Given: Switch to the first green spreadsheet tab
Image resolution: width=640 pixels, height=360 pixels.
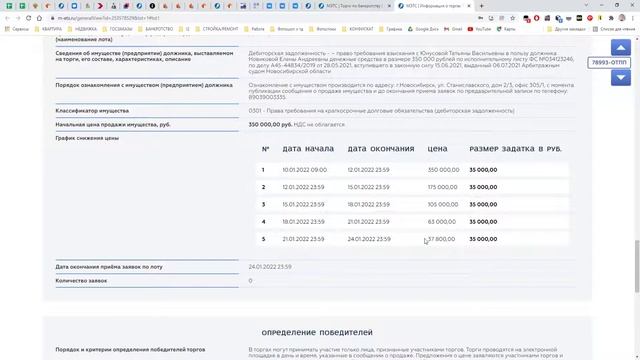Looking at the screenshot, I should click(9, 6).
